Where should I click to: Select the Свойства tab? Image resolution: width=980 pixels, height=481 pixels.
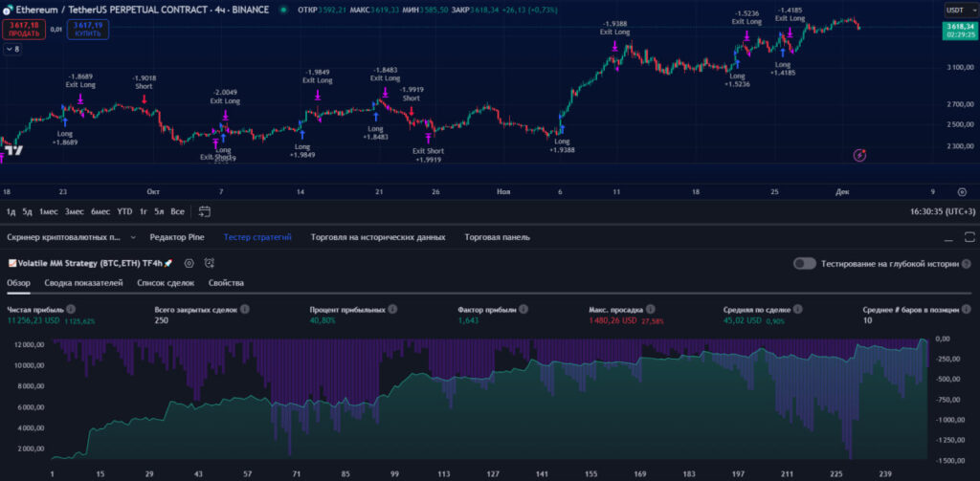click(226, 283)
